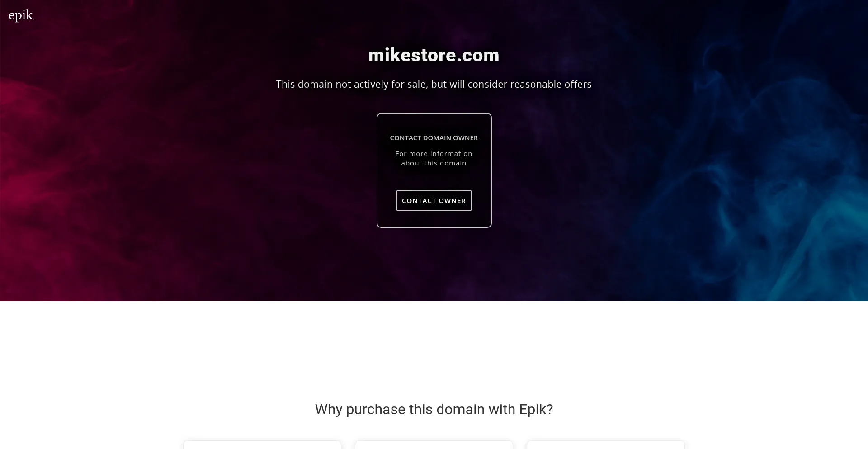Click empty space inside the contact card below the button
The height and width of the screenshot is (449, 868).
(x=434, y=219)
